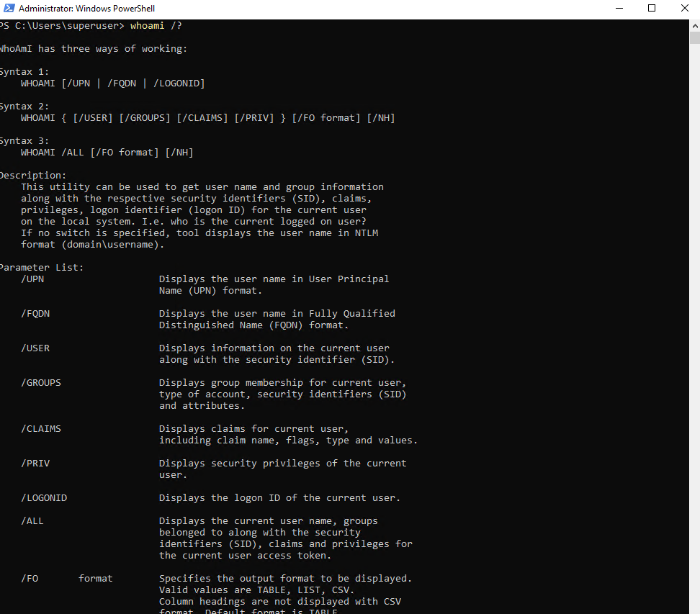
Task: Click 'Column headings are not displayed with CSV'
Action: tap(280, 602)
